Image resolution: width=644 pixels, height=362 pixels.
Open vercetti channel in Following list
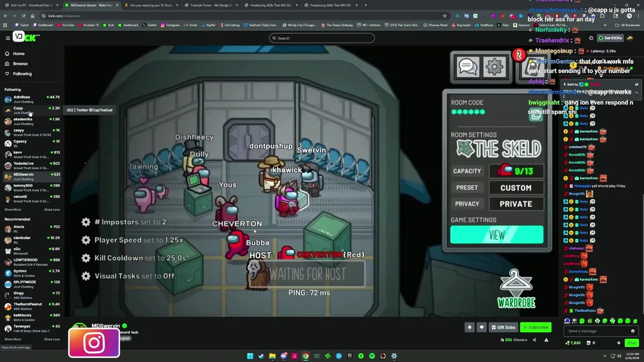point(32,199)
